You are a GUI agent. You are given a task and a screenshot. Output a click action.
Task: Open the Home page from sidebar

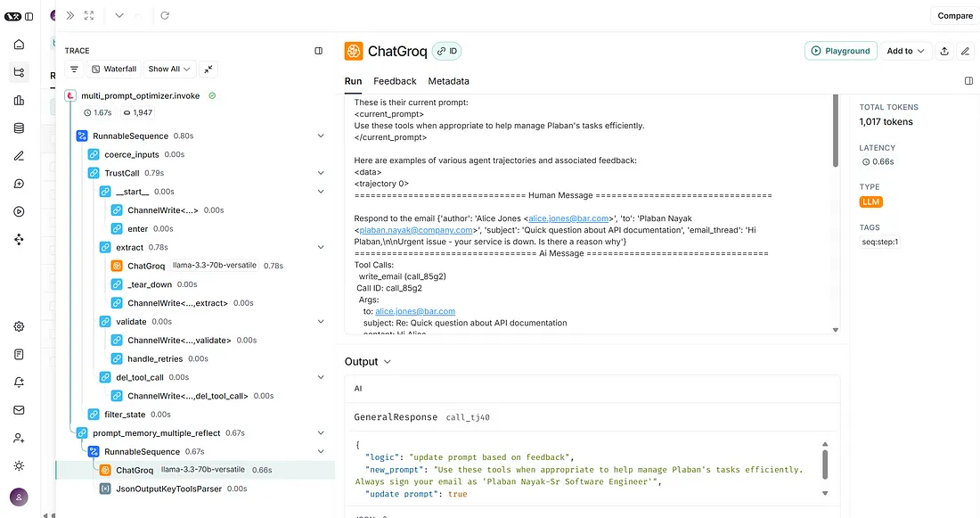(19, 45)
